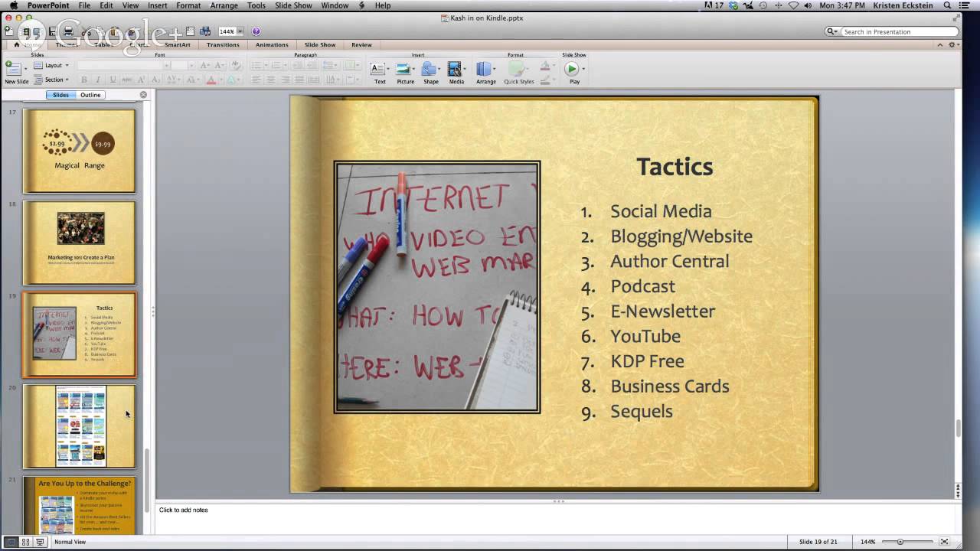Click the Clear Formatting icon
This screenshot has height=551, width=980.
(236, 65)
